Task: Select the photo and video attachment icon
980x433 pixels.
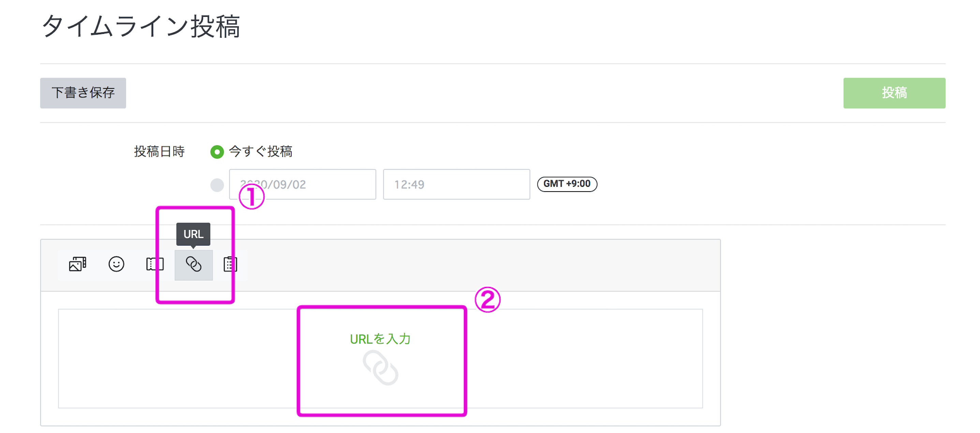Action: (78, 264)
